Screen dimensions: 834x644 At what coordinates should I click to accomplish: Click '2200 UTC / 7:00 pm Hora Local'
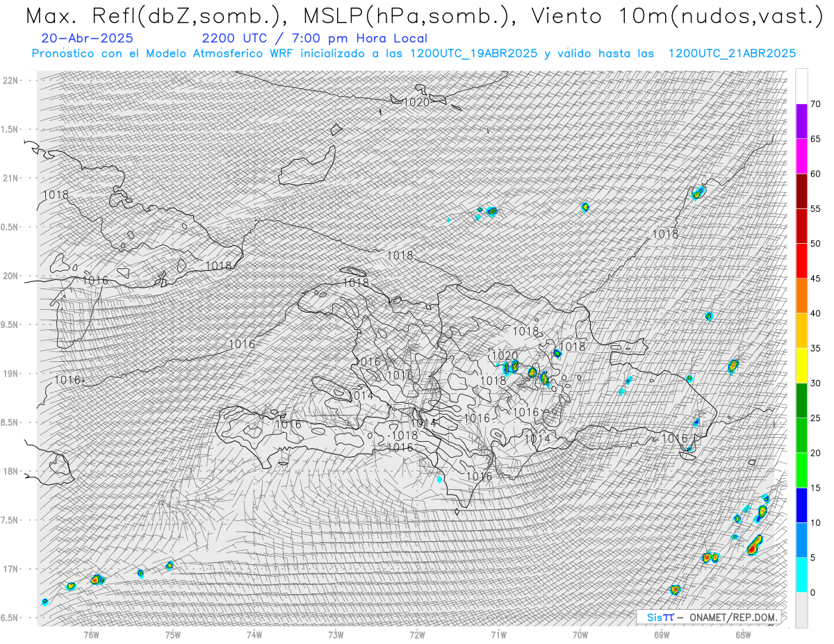pyautogui.click(x=314, y=38)
